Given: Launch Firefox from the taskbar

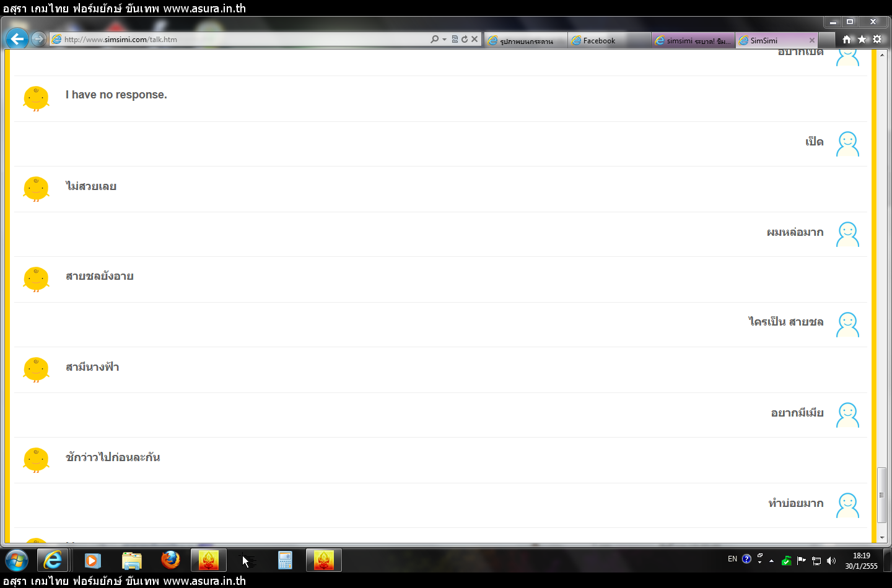Looking at the screenshot, I should coord(170,560).
